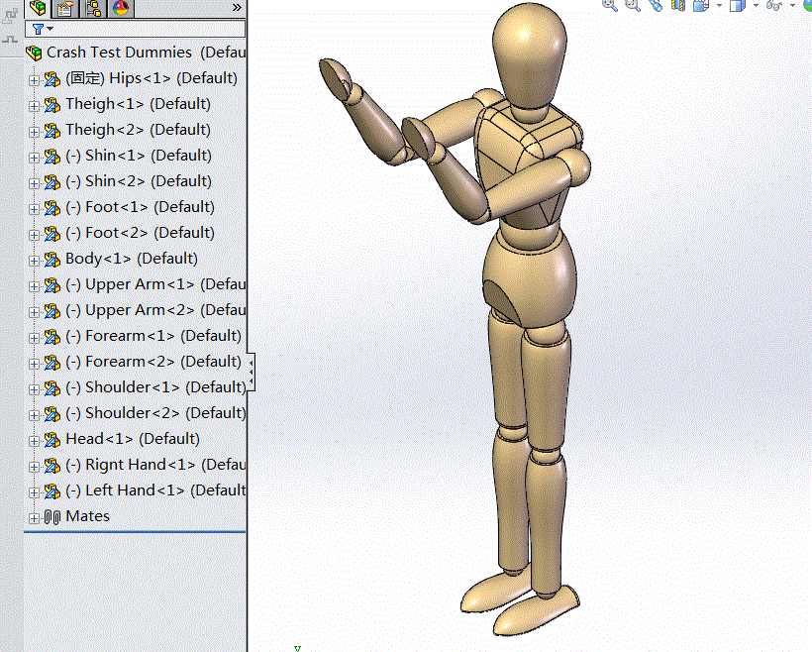Image resolution: width=812 pixels, height=652 pixels.
Task: Expand the Shin<2> component node
Action: (x=34, y=183)
